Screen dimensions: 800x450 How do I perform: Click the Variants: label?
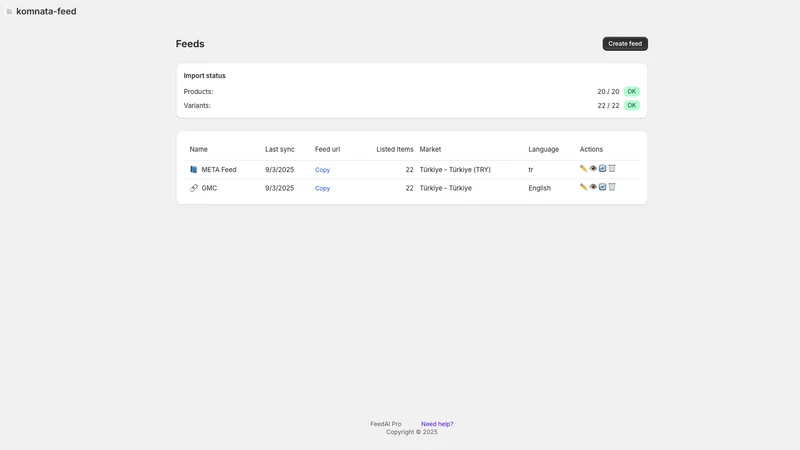click(197, 106)
